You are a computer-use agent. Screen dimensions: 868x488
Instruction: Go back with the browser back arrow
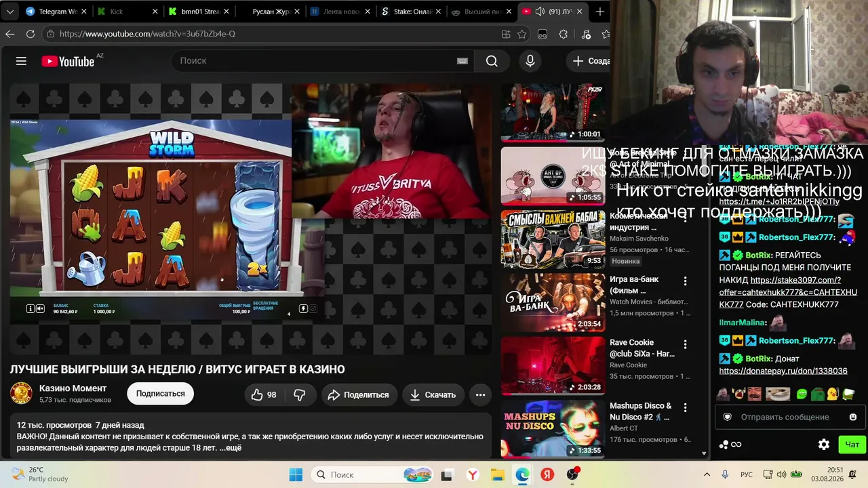coord(10,34)
